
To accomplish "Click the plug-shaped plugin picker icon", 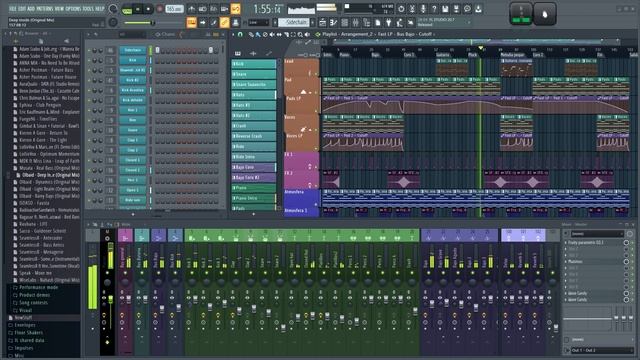I will click(389, 22).
